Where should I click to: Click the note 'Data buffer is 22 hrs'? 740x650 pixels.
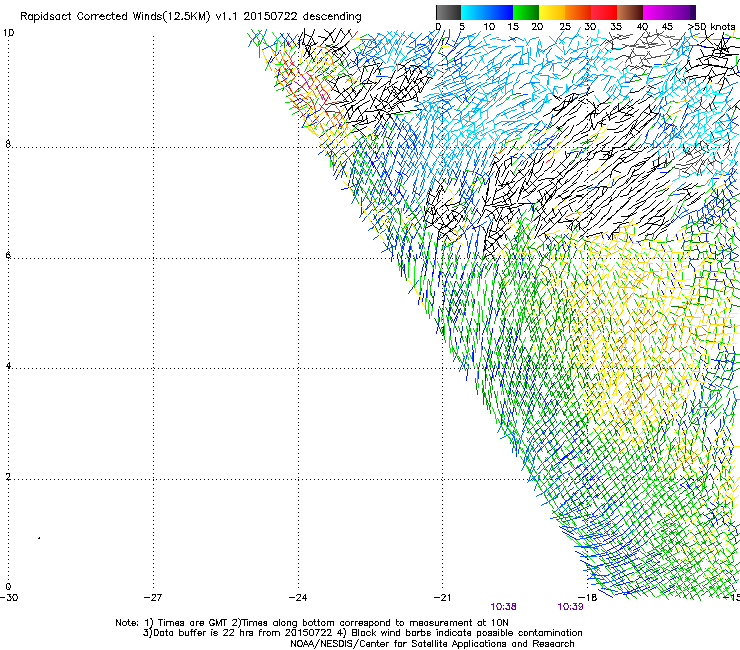pyautogui.click(x=204, y=633)
